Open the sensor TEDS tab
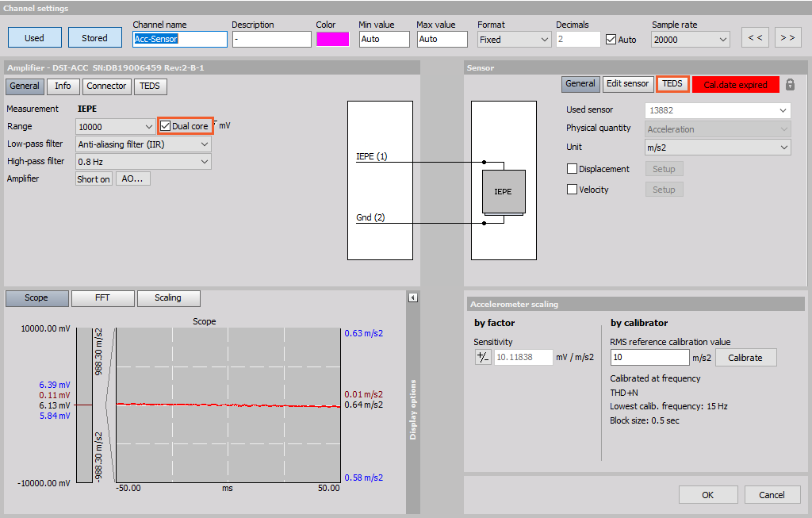 pyautogui.click(x=672, y=84)
